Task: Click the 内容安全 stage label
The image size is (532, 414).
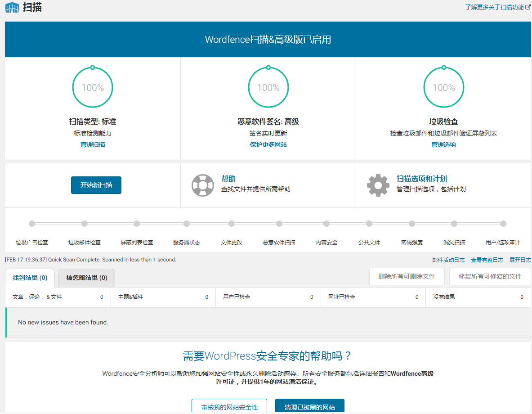Action: pos(326,243)
